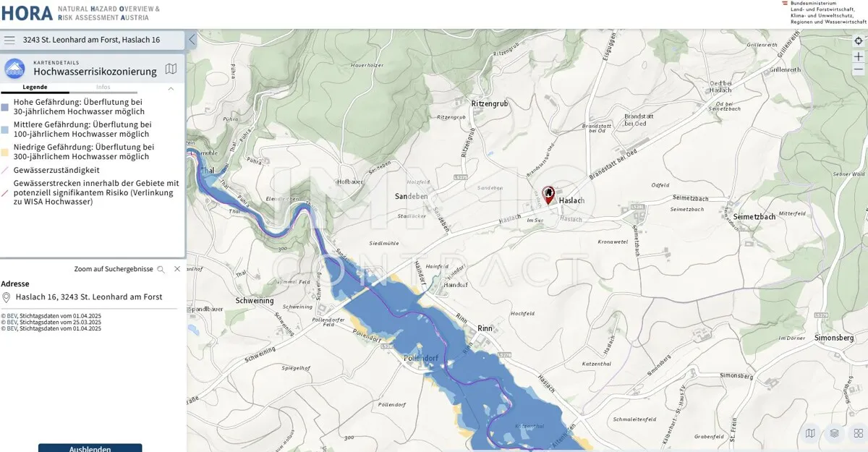
Task: Open the basemap selector at the bottom right of the map
Action: (810, 433)
